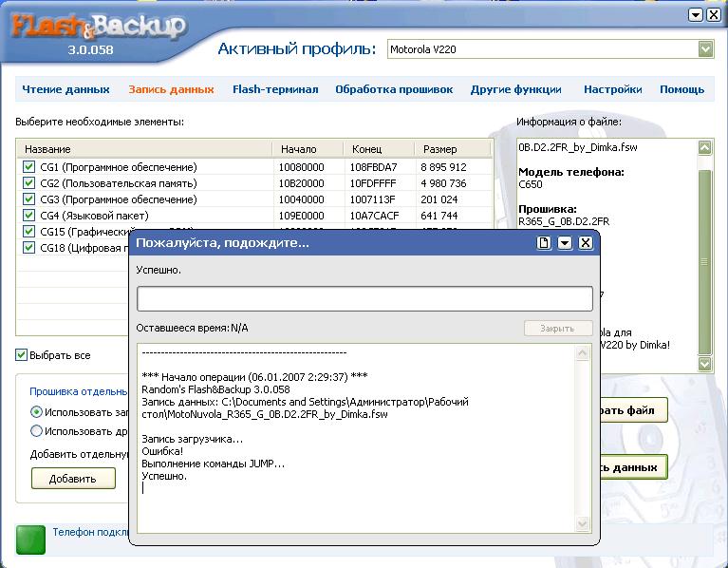Image resolution: width=728 pixels, height=568 pixels.
Task: Click the Конец column header
Action: pyautogui.click(x=379, y=149)
